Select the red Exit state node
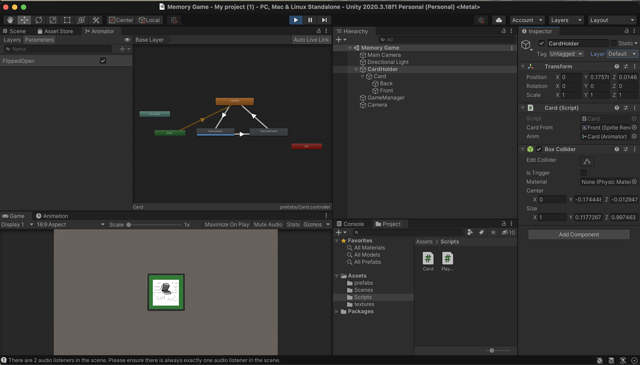 (307, 146)
